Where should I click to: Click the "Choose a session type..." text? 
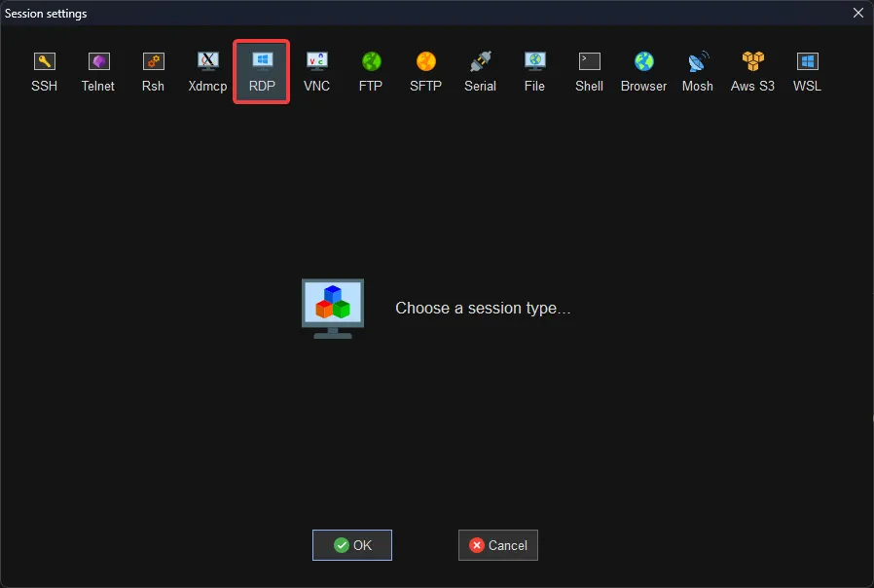[483, 309]
